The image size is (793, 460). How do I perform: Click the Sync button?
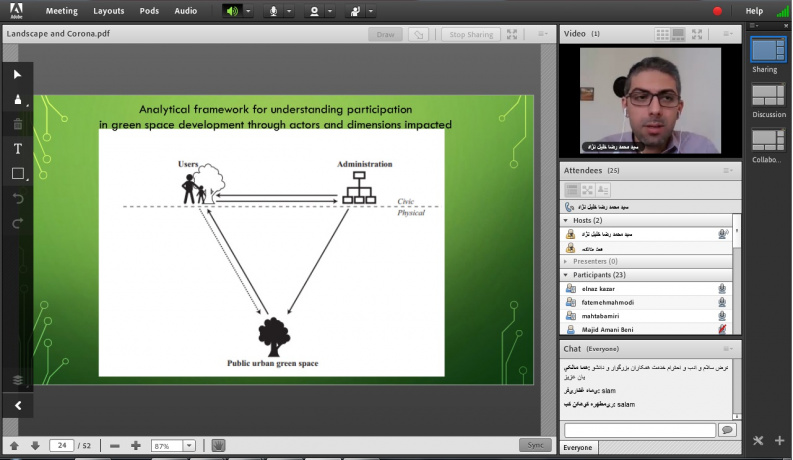click(x=535, y=445)
